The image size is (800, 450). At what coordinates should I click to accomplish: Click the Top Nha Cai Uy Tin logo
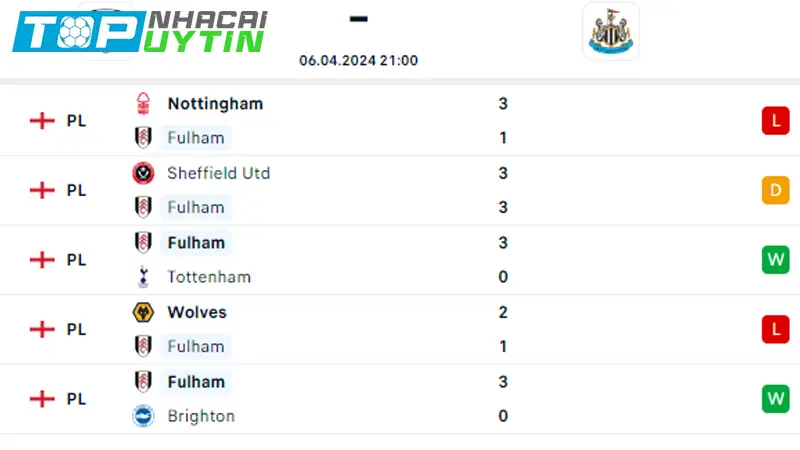click(140, 30)
